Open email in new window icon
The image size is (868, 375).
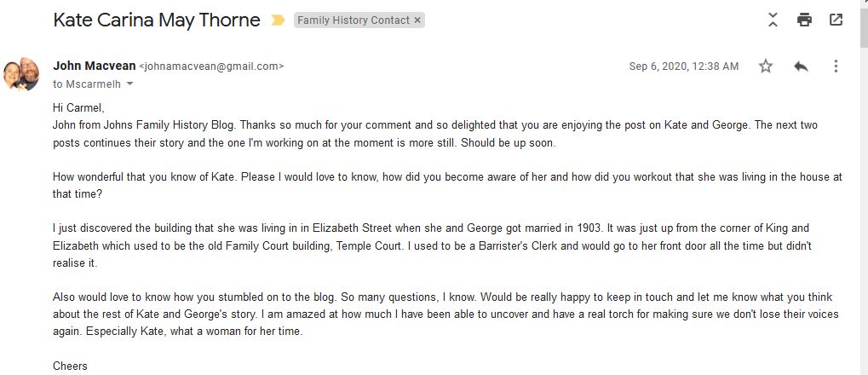pyautogui.click(x=836, y=20)
